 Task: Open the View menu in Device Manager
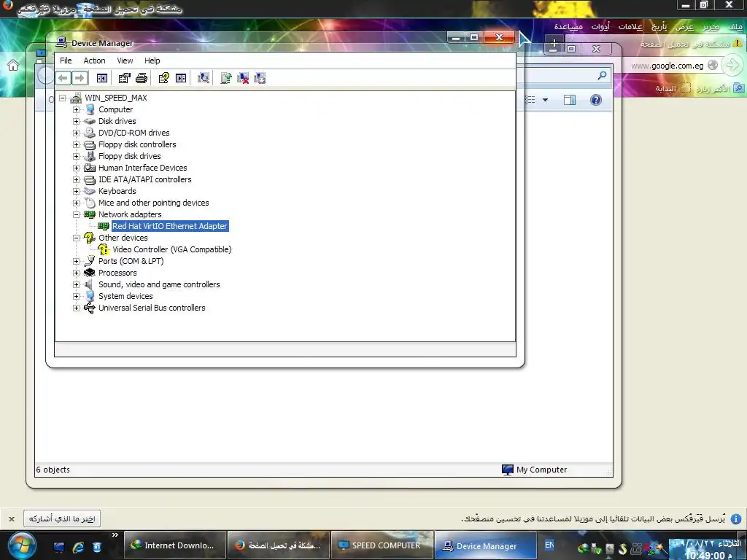125,61
